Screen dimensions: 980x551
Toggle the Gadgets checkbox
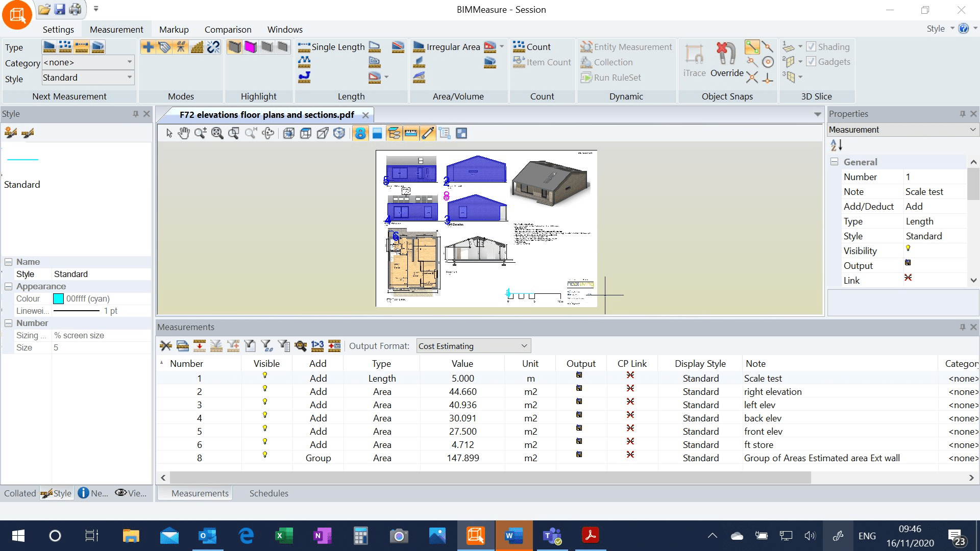tap(811, 62)
